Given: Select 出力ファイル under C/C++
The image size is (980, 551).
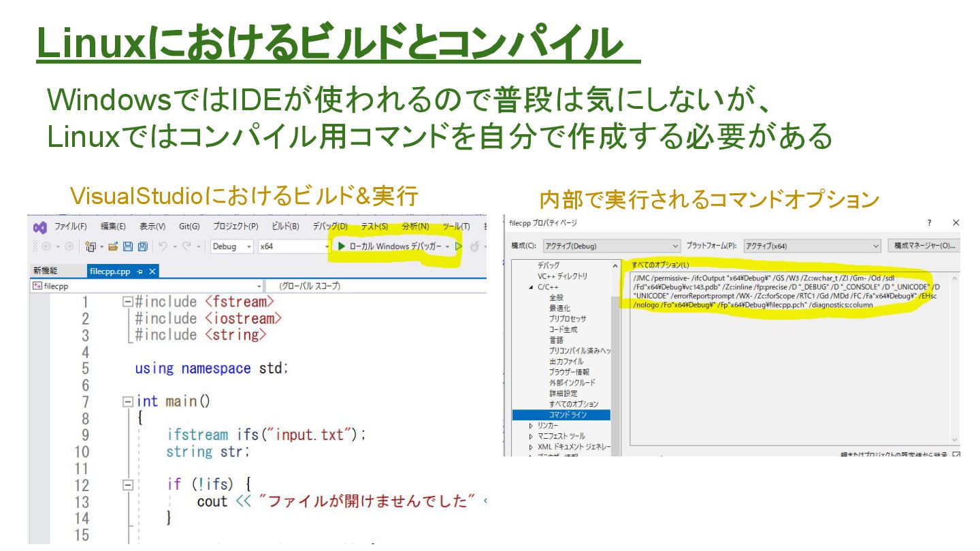Looking at the screenshot, I should (566, 361).
